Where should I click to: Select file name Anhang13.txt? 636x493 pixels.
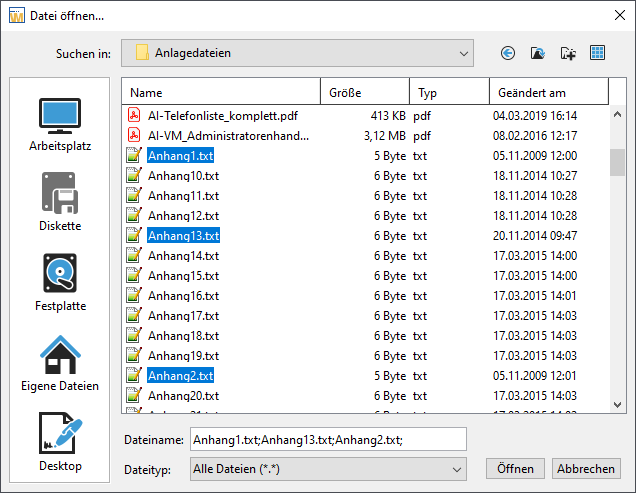[183, 235]
